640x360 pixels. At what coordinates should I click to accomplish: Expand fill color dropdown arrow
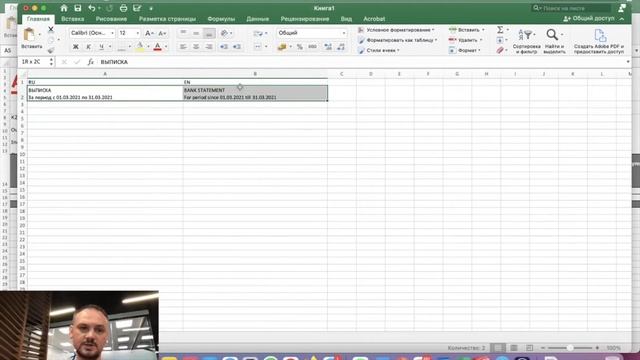[148, 47]
